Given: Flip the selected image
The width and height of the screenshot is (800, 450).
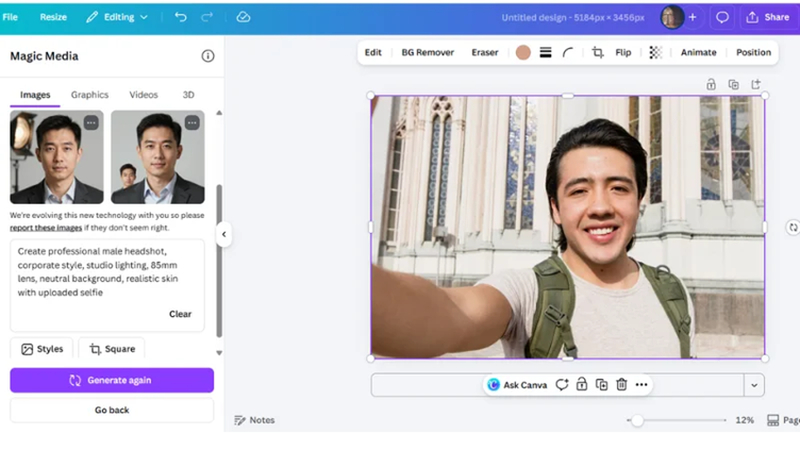Looking at the screenshot, I should pyautogui.click(x=623, y=53).
